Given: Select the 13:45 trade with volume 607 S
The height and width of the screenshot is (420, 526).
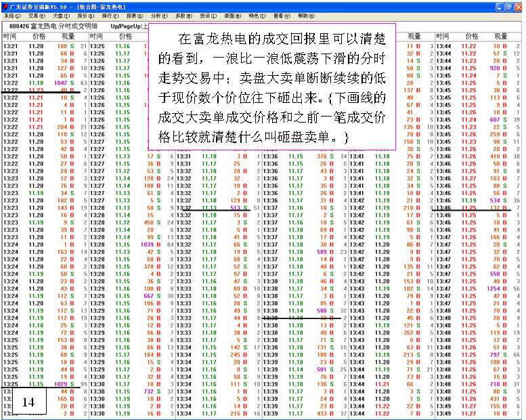Looking at the screenshot, I should [479, 119].
